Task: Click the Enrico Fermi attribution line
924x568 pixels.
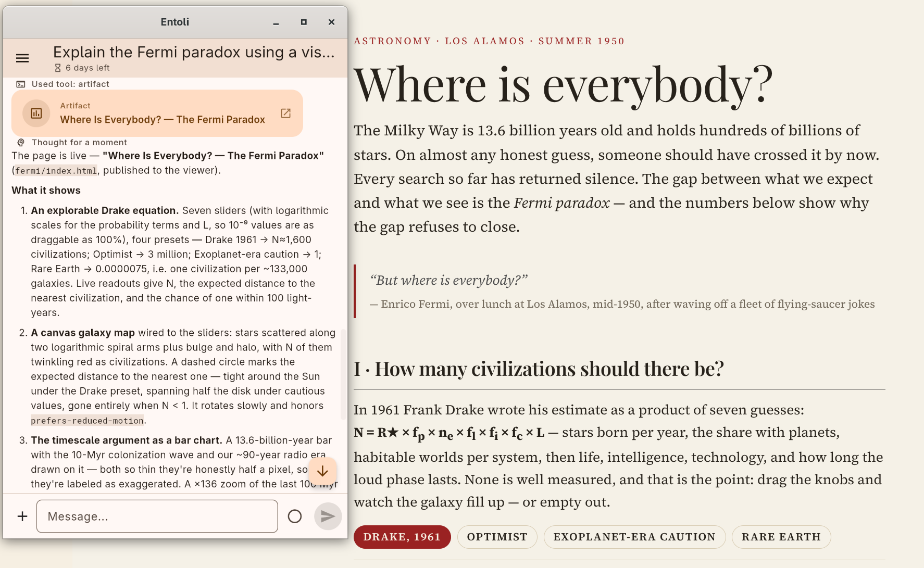Action: [x=622, y=304]
